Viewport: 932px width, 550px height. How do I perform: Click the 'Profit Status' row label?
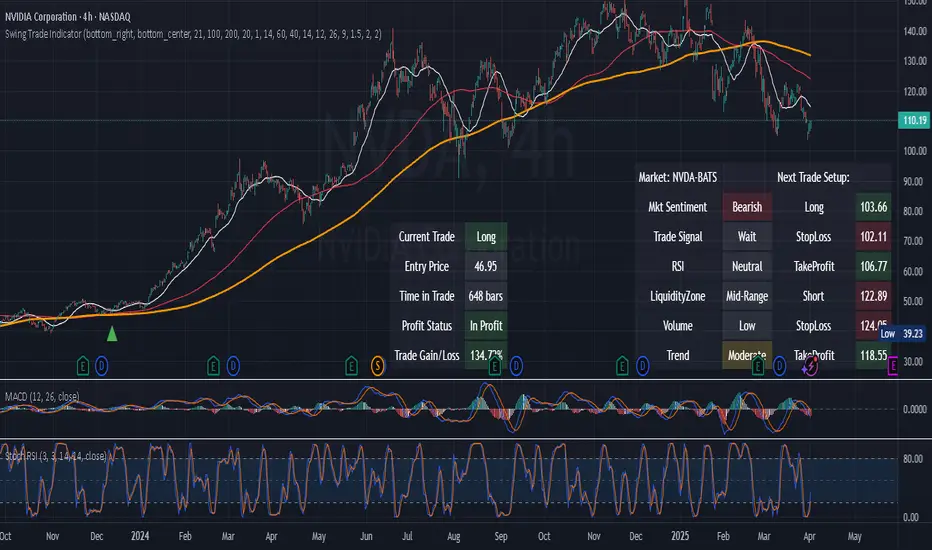point(427,326)
